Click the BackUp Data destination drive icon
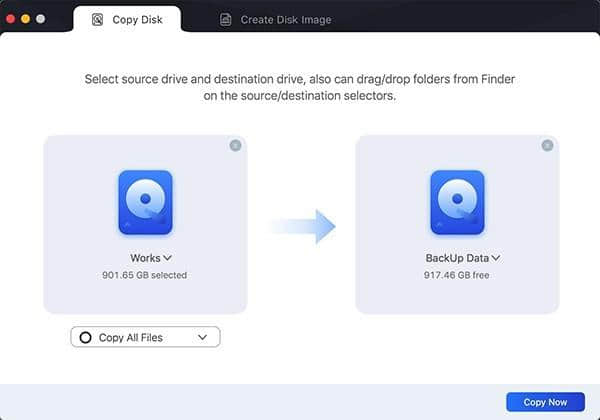The width and height of the screenshot is (600, 420). (x=457, y=203)
